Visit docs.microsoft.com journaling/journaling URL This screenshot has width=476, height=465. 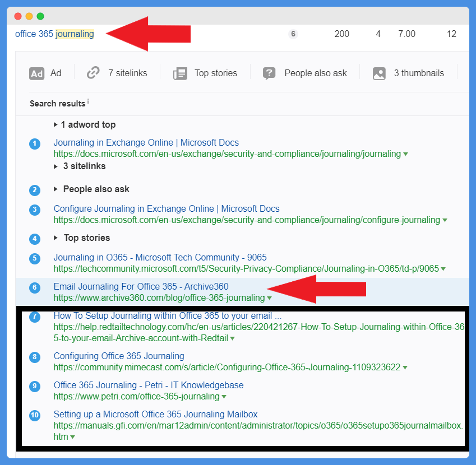(x=227, y=154)
